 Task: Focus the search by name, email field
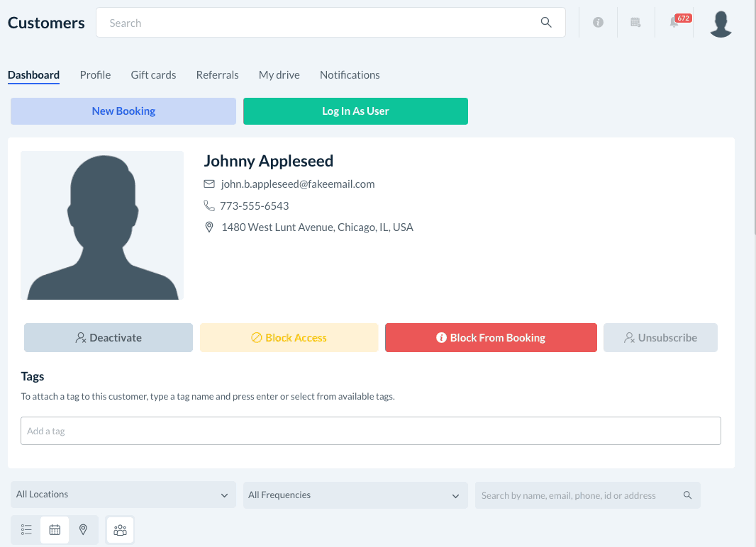(x=588, y=495)
